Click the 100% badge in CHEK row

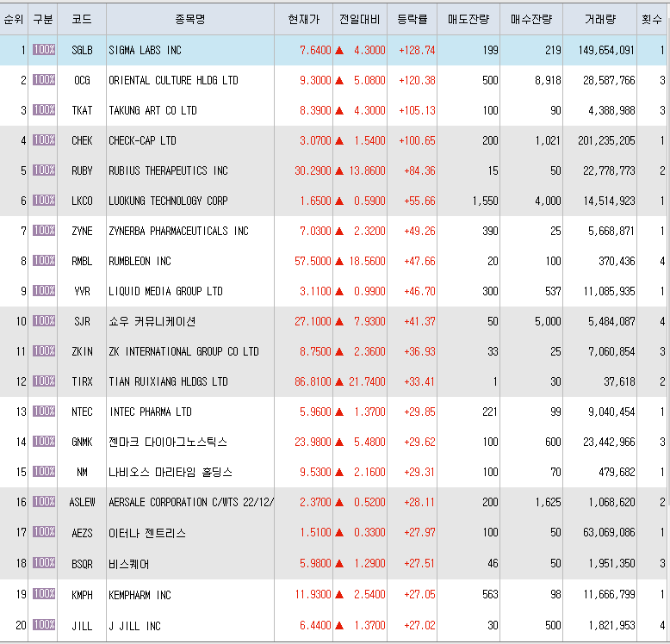[x=44, y=139]
